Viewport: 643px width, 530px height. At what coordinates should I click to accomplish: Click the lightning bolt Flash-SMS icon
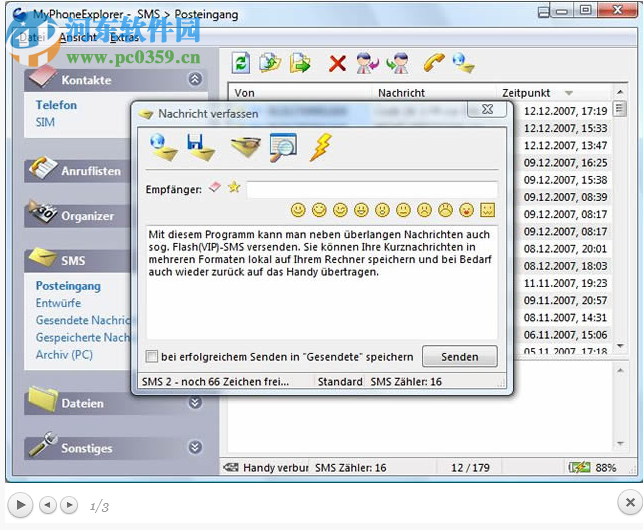[321, 147]
